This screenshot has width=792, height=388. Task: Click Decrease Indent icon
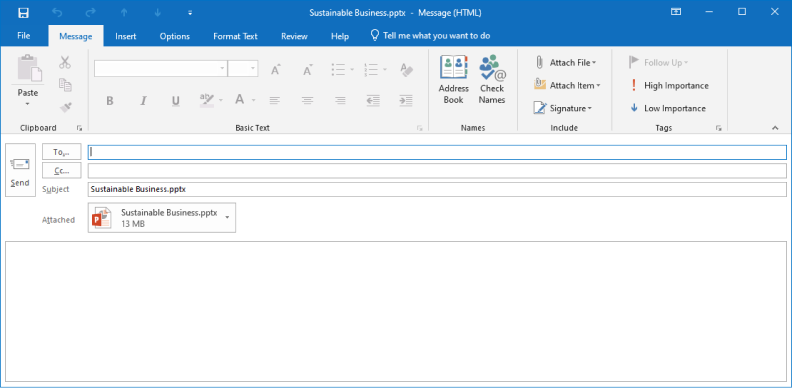373,100
